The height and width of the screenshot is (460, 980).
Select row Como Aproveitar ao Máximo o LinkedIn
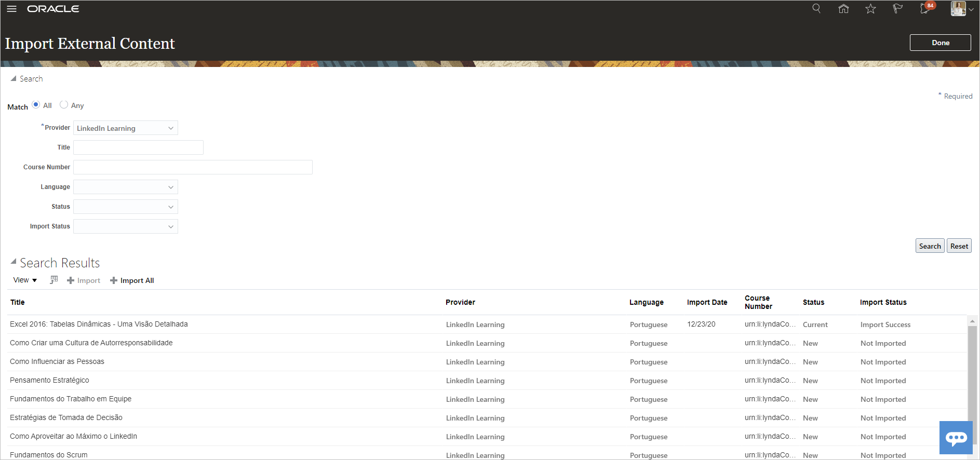(487, 437)
